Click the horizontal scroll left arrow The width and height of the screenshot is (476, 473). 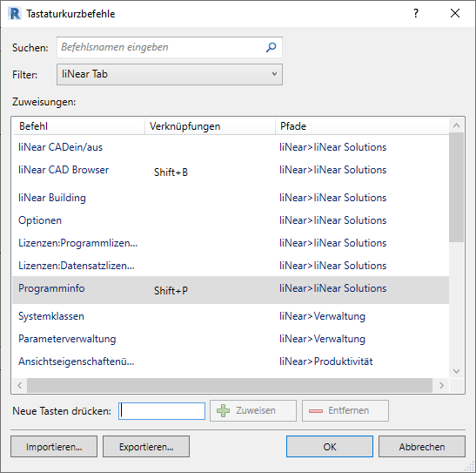pos(20,386)
